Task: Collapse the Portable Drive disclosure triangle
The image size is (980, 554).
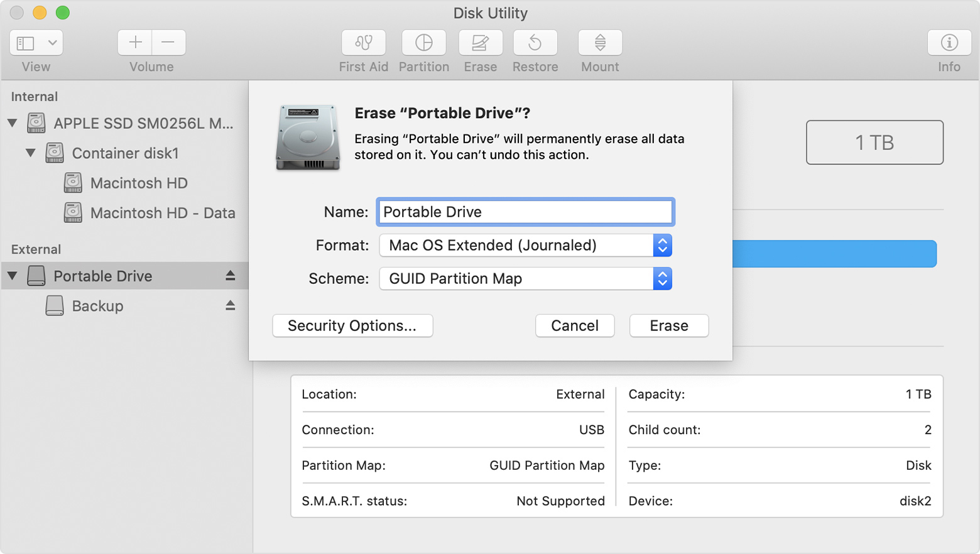Action: [13, 276]
